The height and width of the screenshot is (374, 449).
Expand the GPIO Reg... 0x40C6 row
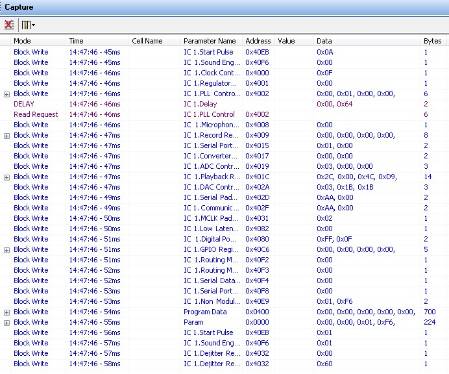(x=7, y=250)
